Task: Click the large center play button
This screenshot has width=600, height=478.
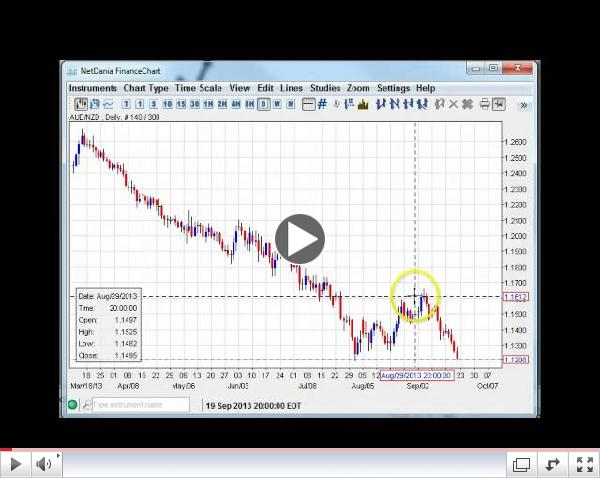Action: (x=300, y=239)
